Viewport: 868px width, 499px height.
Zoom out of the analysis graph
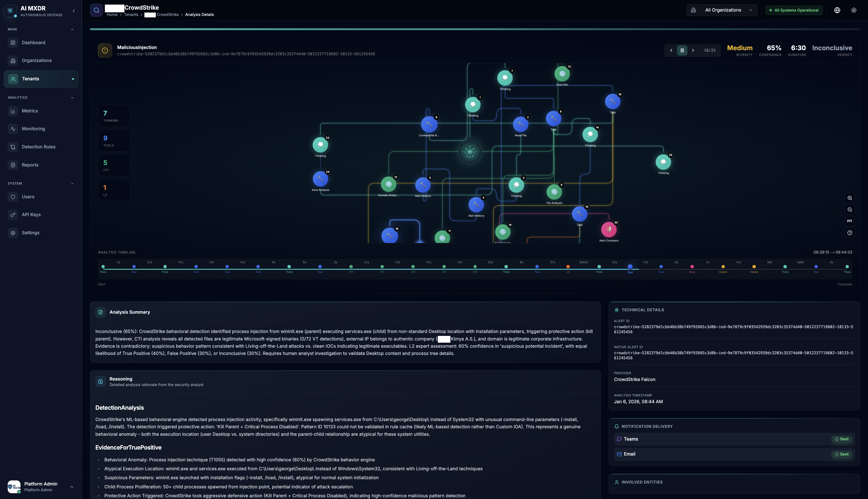point(849,210)
